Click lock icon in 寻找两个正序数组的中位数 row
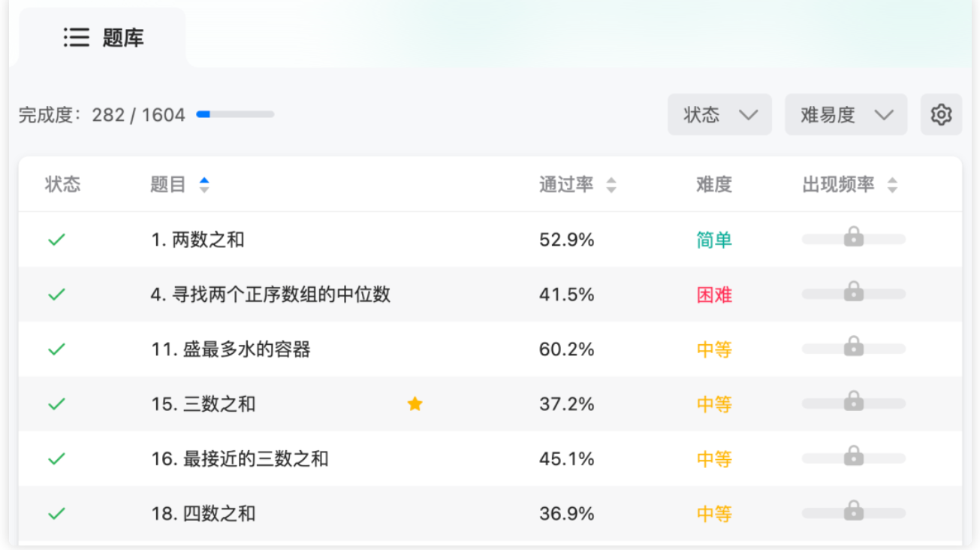Viewport: 980px width, 550px height. pos(853,292)
